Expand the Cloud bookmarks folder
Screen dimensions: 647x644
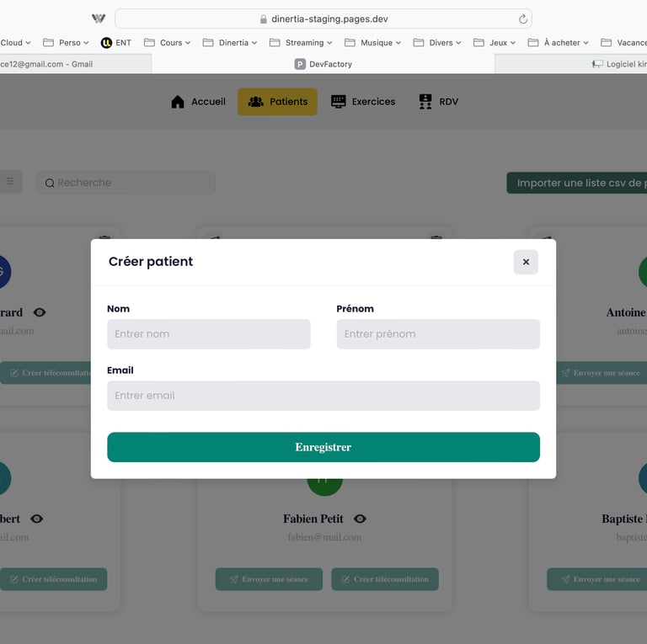click(15, 42)
